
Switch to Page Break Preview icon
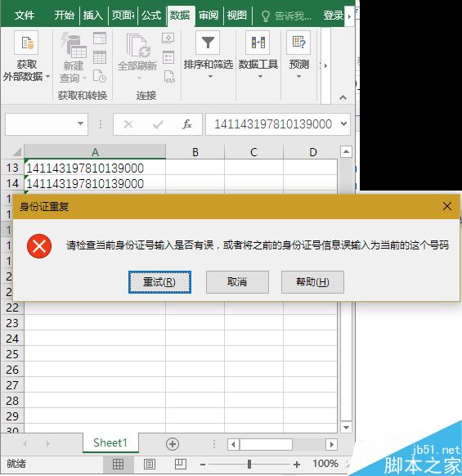click(181, 464)
